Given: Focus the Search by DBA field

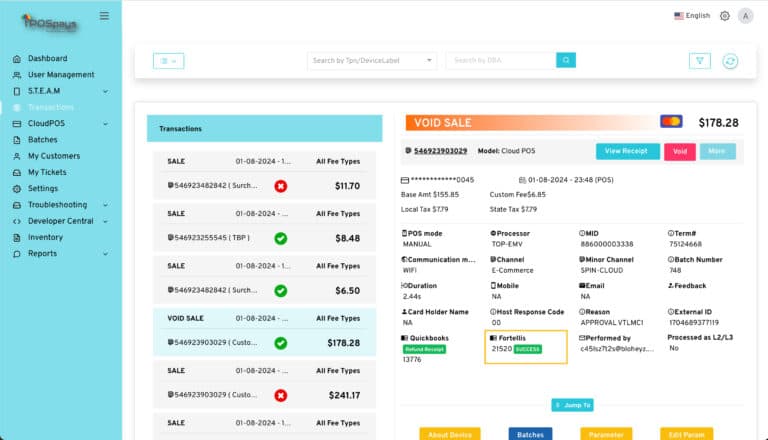Looking at the screenshot, I should [x=501, y=60].
